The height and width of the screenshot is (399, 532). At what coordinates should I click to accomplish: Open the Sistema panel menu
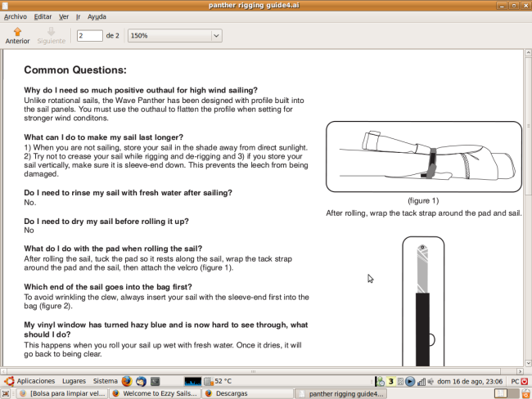coord(105,381)
